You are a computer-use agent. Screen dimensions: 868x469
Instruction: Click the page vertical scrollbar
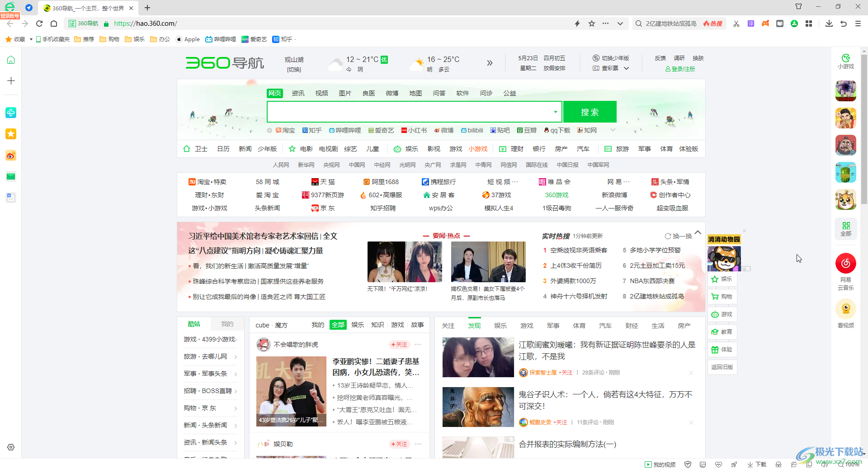(864, 129)
